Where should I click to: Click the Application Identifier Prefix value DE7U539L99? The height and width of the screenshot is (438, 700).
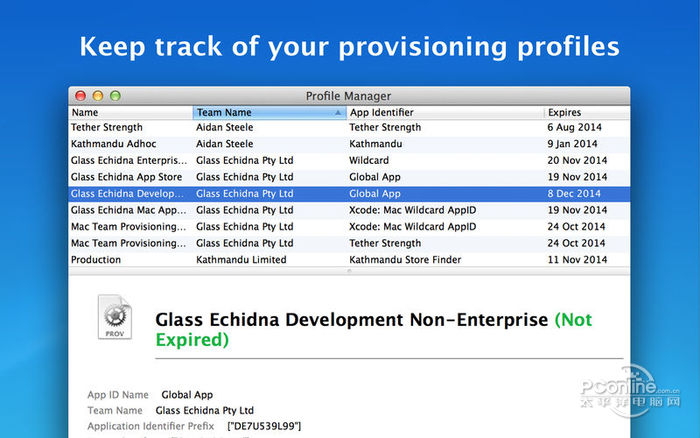click(x=264, y=426)
